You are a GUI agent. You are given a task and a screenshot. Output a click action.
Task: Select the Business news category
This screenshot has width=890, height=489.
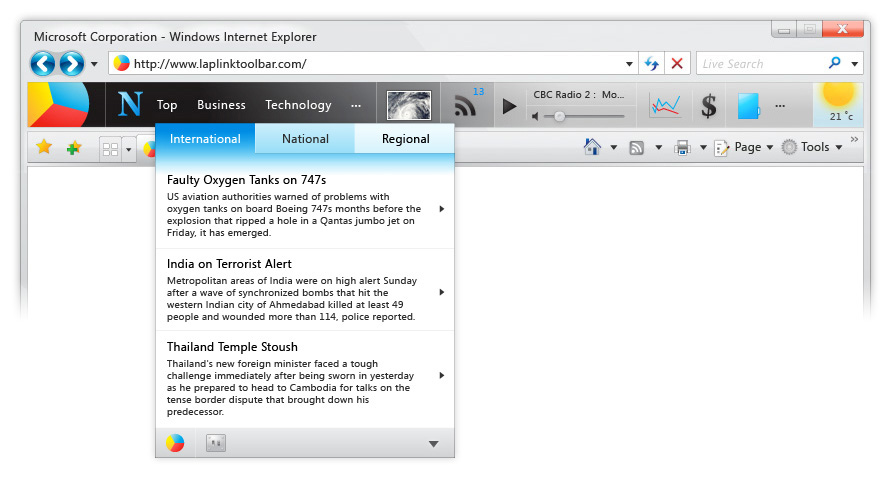[221, 105]
